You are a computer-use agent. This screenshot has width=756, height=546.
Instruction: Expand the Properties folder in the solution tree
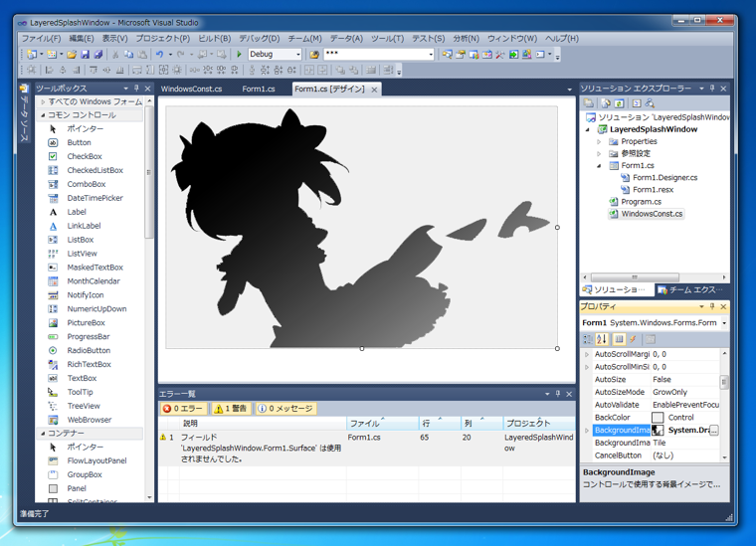click(599, 141)
